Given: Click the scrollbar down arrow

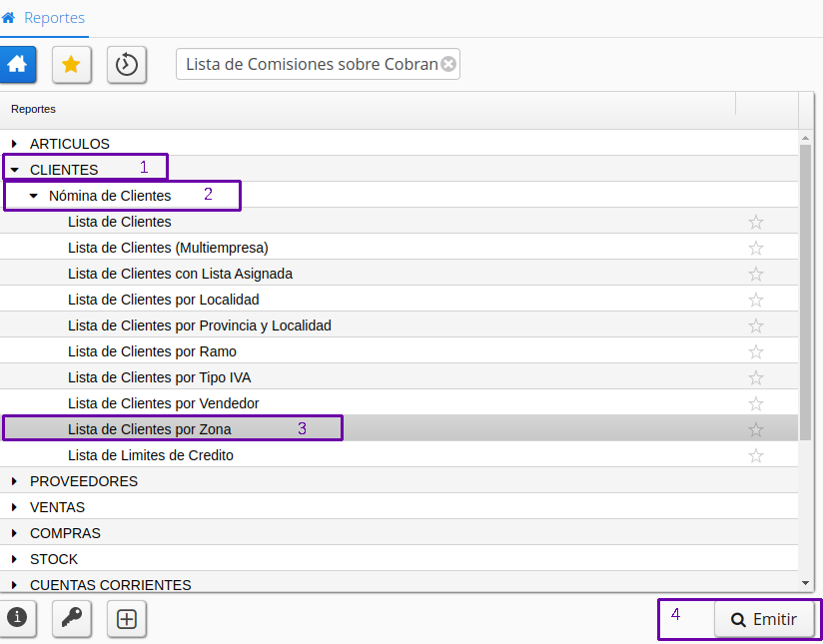Looking at the screenshot, I should [x=805, y=582].
